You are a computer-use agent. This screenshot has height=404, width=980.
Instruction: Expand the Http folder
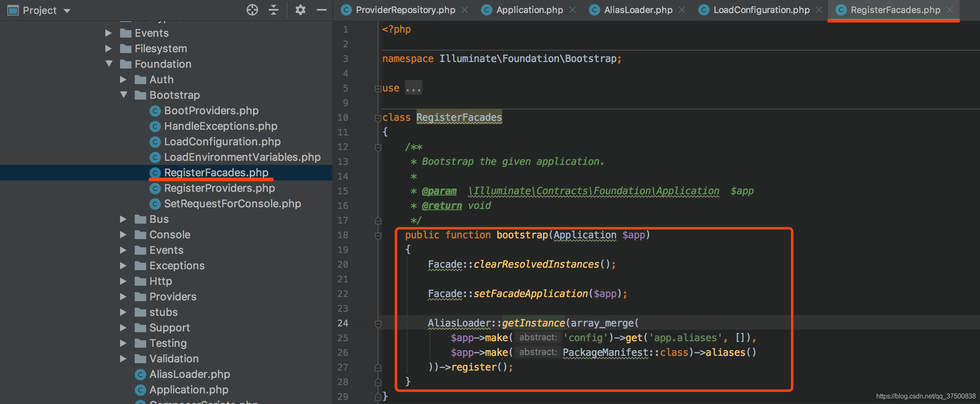click(x=123, y=281)
